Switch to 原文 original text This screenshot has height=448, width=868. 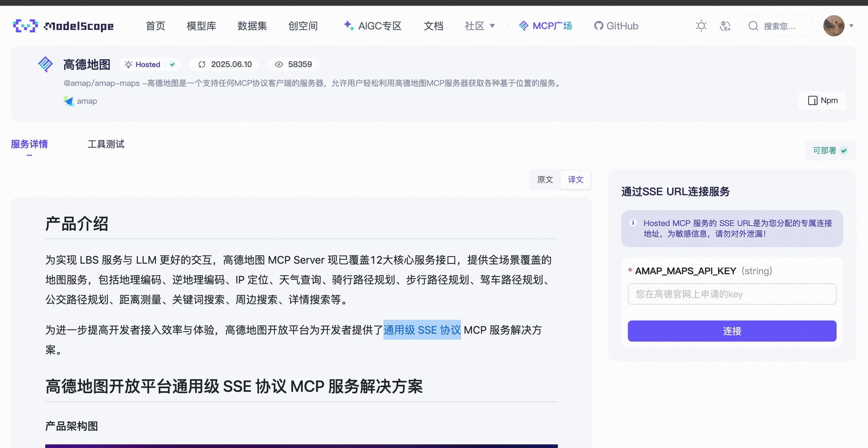click(x=545, y=179)
